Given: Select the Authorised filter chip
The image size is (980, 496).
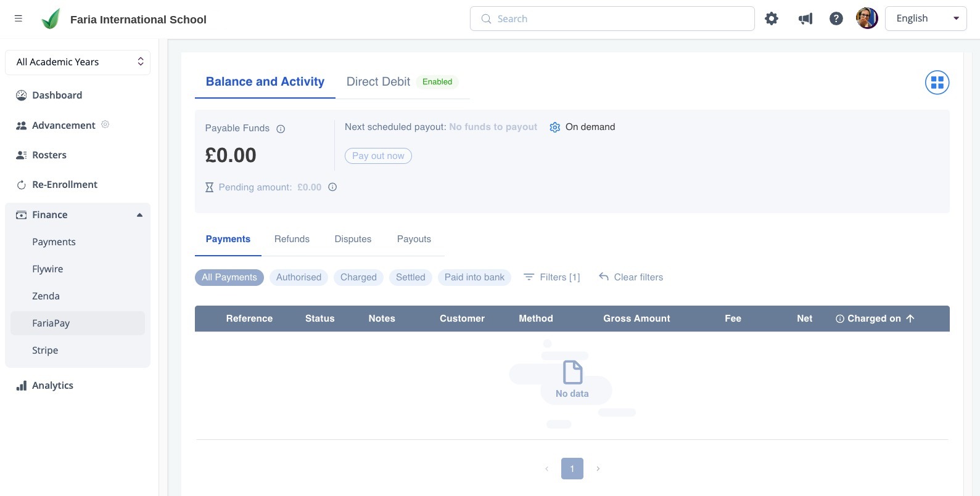Looking at the screenshot, I should 299,277.
